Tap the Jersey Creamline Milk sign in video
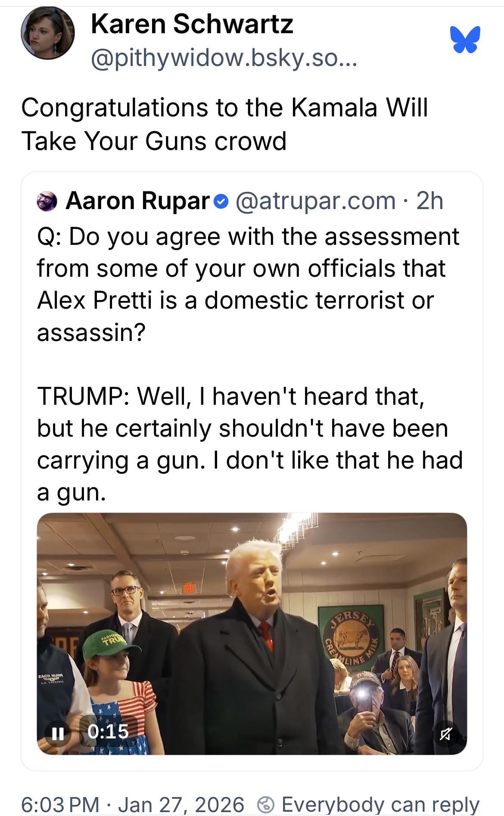This screenshot has height=816, width=504. pos(351,638)
